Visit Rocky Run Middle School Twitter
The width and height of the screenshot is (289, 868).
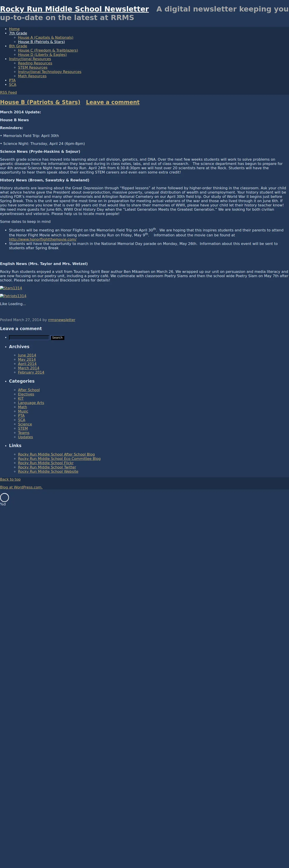47,467
